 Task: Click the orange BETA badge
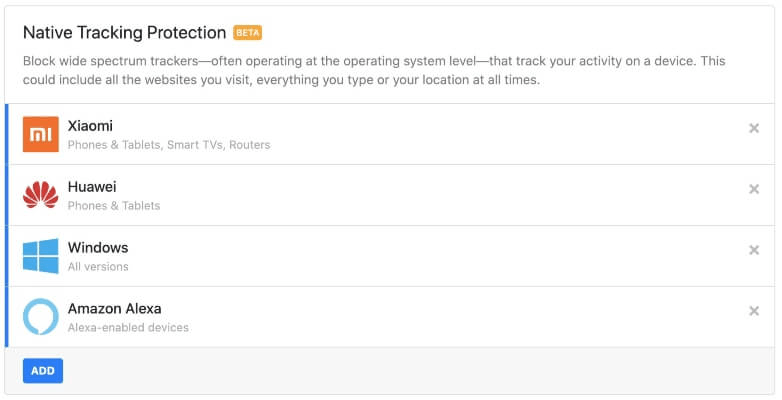click(x=247, y=33)
